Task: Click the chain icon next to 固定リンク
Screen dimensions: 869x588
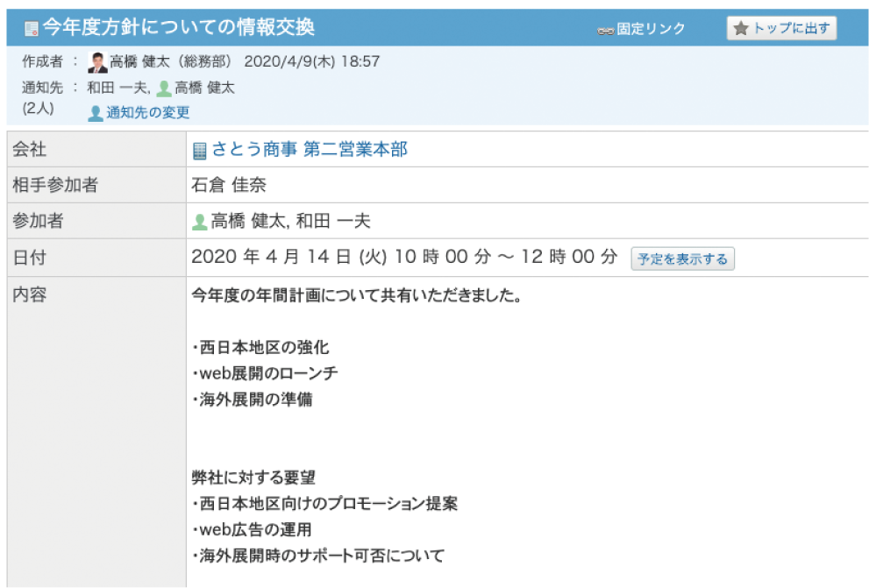Action: tap(605, 29)
